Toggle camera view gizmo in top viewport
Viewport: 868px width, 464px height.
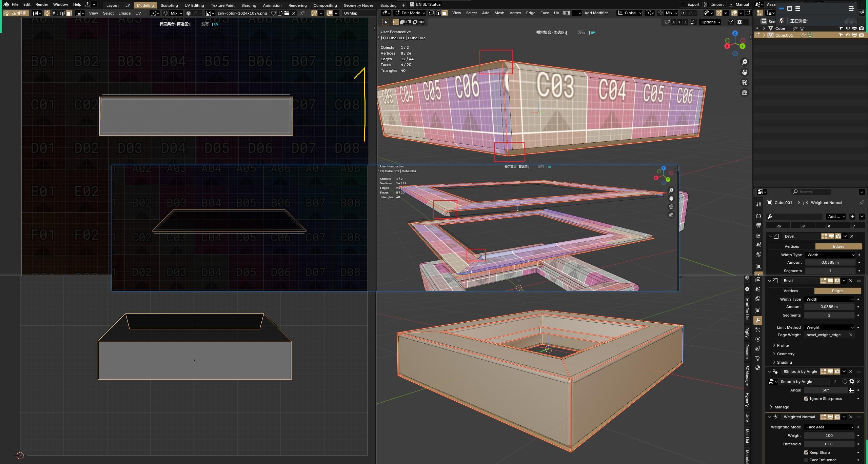click(745, 82)
